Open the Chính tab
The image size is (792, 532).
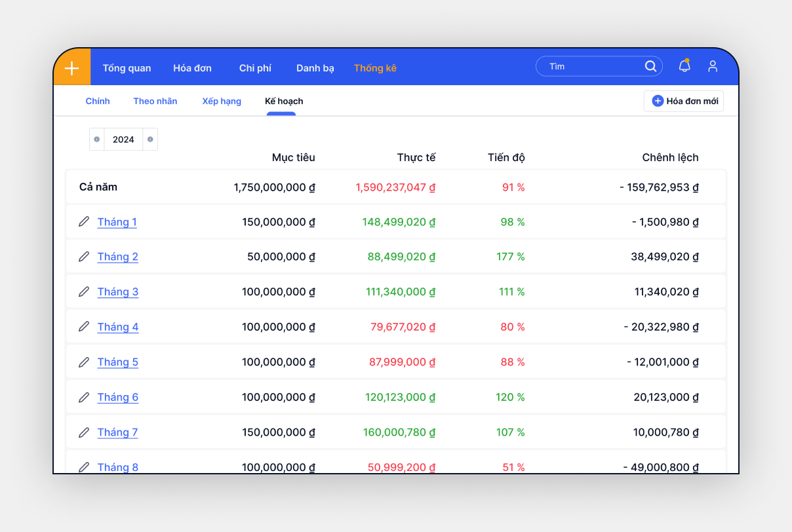[98, 102]
